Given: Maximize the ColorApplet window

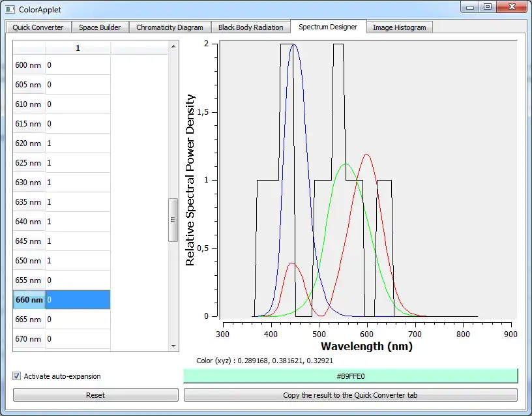Looking at the screenshot, I should (x=488, y=7).
